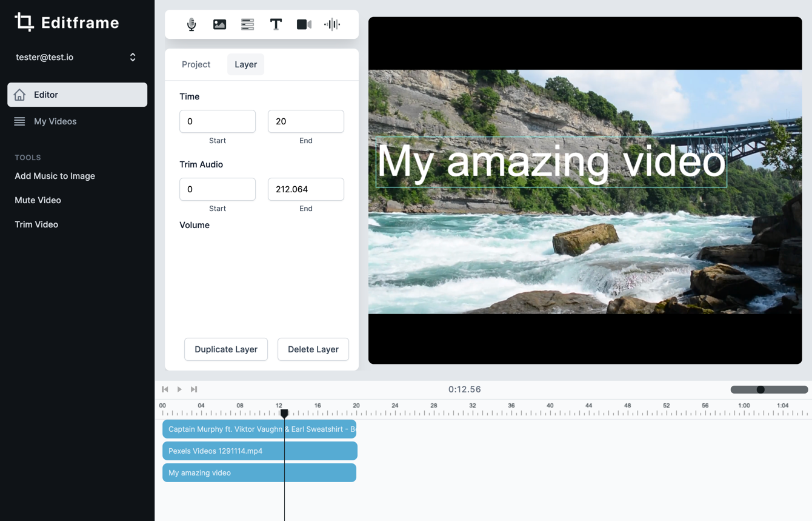This screenshot has width=812, height=521.
Task: Add a text layer with T icon
Action: (276, 24)
